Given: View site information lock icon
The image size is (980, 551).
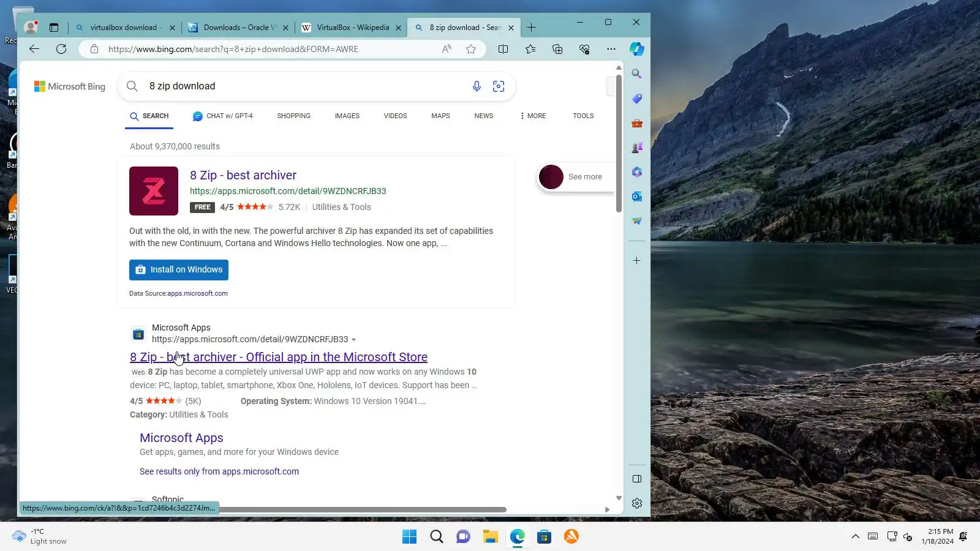Looking at the screenshot, I should (x=94, y=49).
